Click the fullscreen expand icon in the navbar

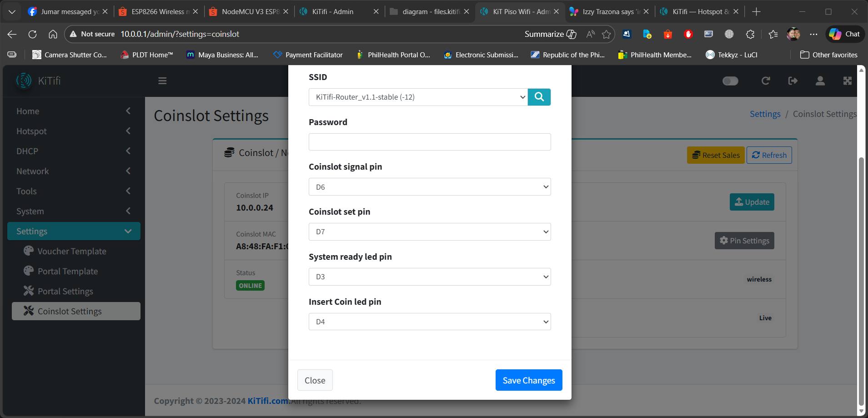coord(848,81)
